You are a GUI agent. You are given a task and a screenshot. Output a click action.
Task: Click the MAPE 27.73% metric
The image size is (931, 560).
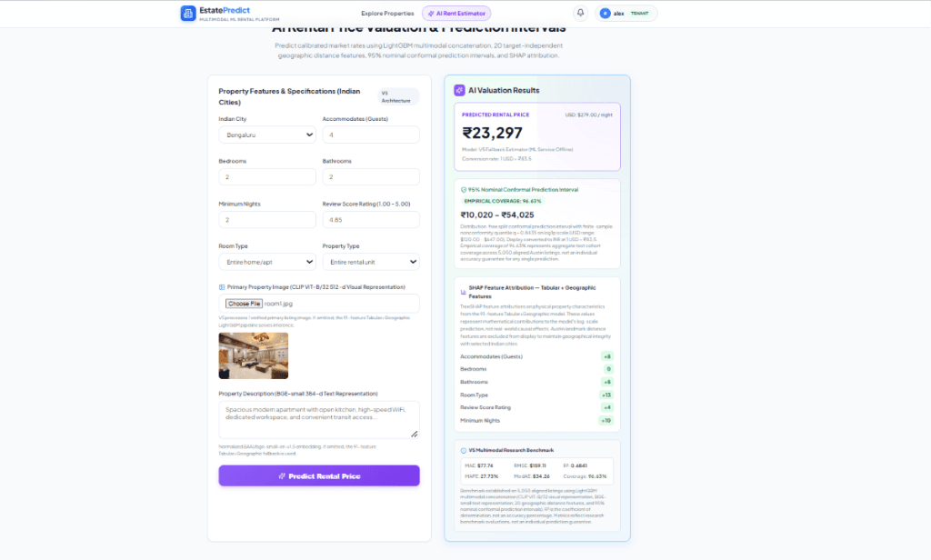tap(482, 476)
